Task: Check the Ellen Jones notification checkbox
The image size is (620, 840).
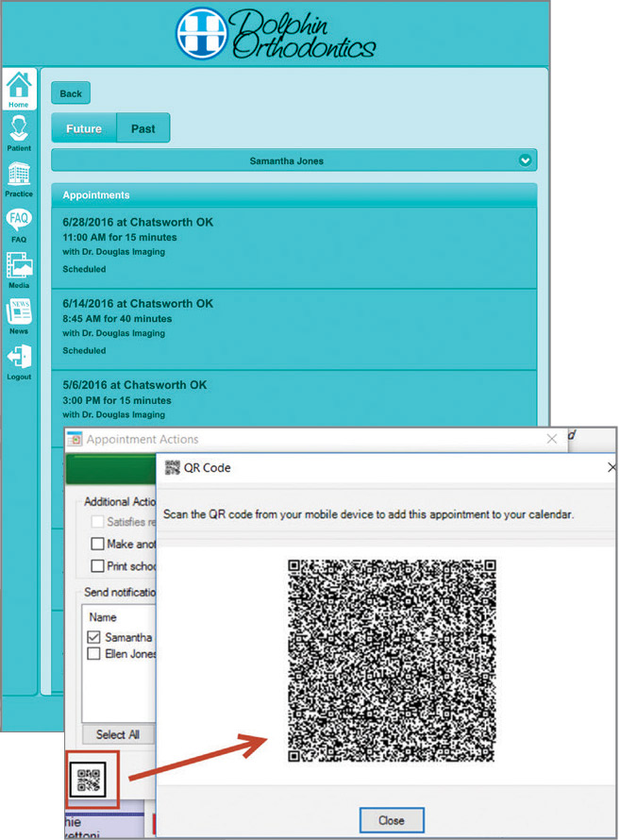Action: click(x=93, y=653)
